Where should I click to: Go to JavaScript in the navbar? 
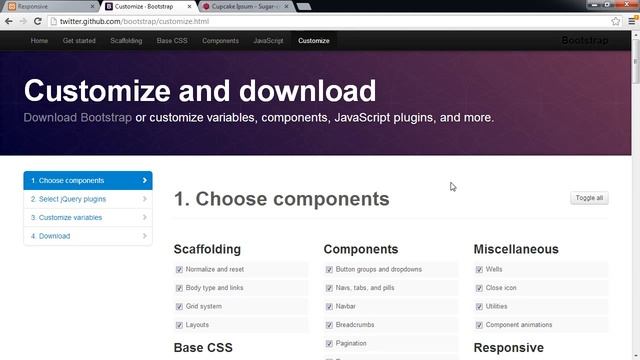268,41
